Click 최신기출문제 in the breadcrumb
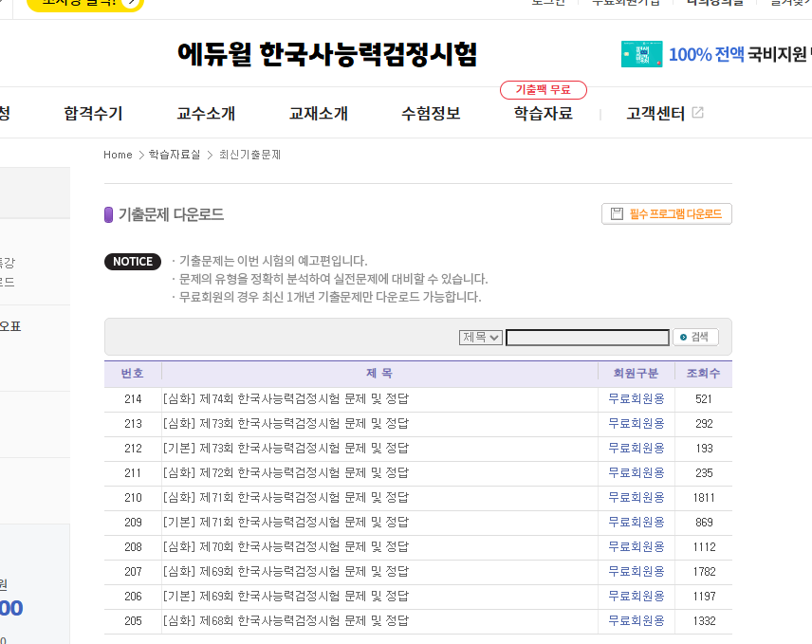The width and height of the screenshot is (812, 644). (x=249, y=155)
